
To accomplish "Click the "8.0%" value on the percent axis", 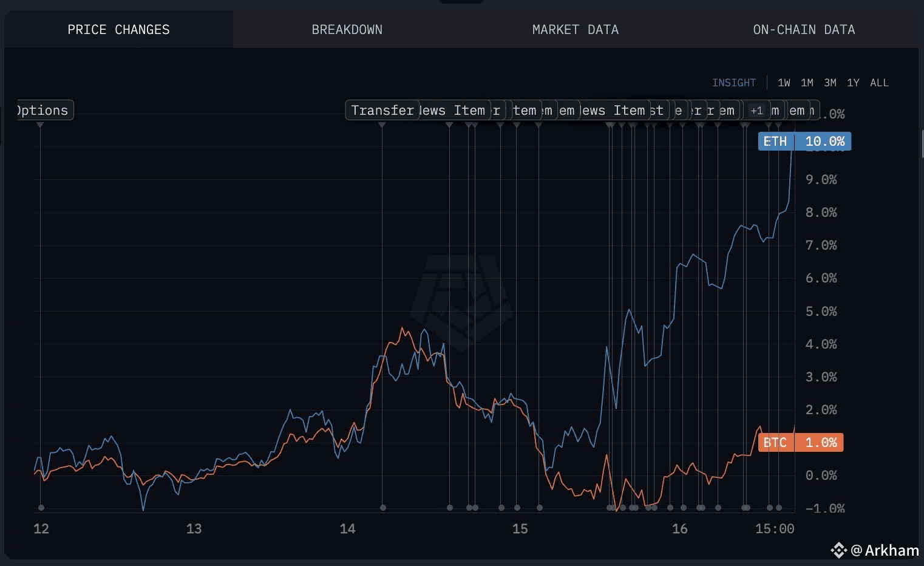I will click(x=821, y=212).
